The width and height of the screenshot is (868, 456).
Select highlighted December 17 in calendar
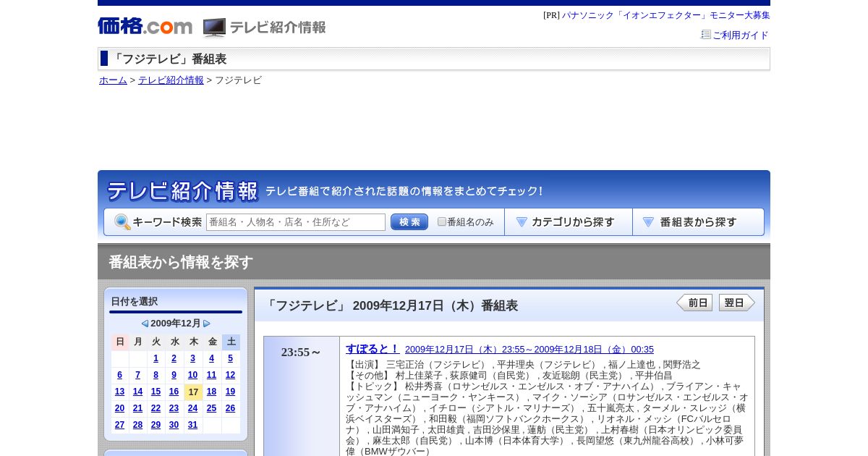[x=193, y=392]
